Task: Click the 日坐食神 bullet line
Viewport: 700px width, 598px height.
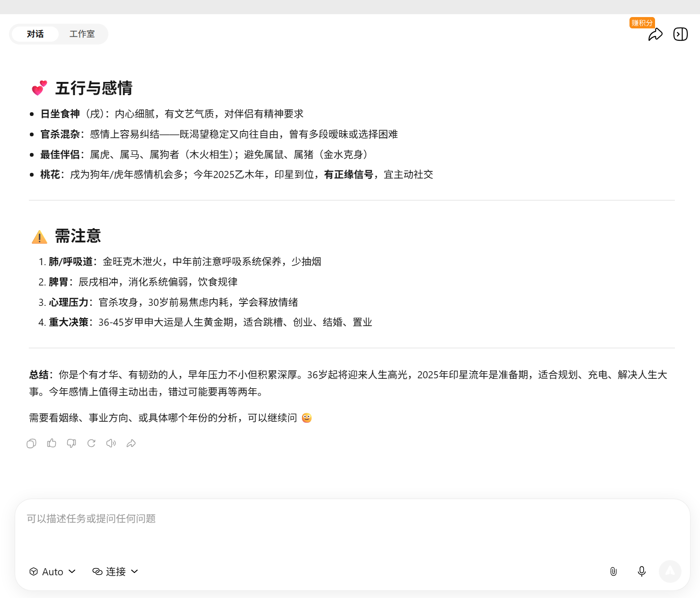Action: (172, 114)
